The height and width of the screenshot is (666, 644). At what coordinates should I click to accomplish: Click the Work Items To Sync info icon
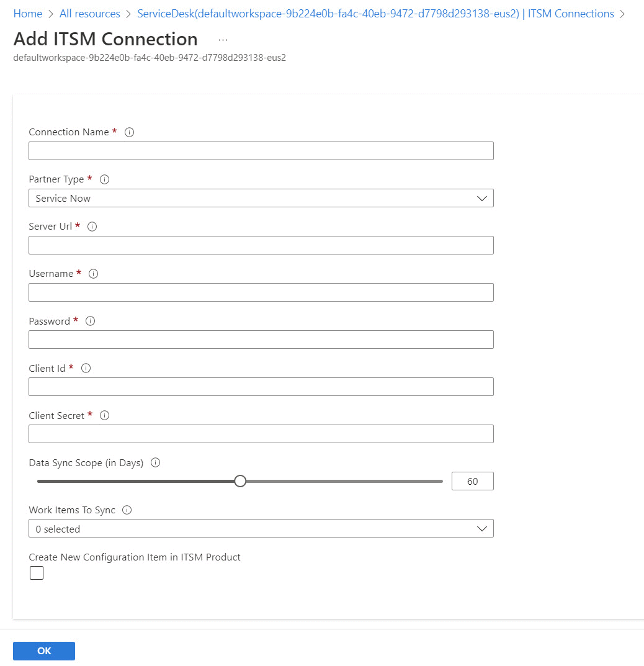tap(127, 510)
